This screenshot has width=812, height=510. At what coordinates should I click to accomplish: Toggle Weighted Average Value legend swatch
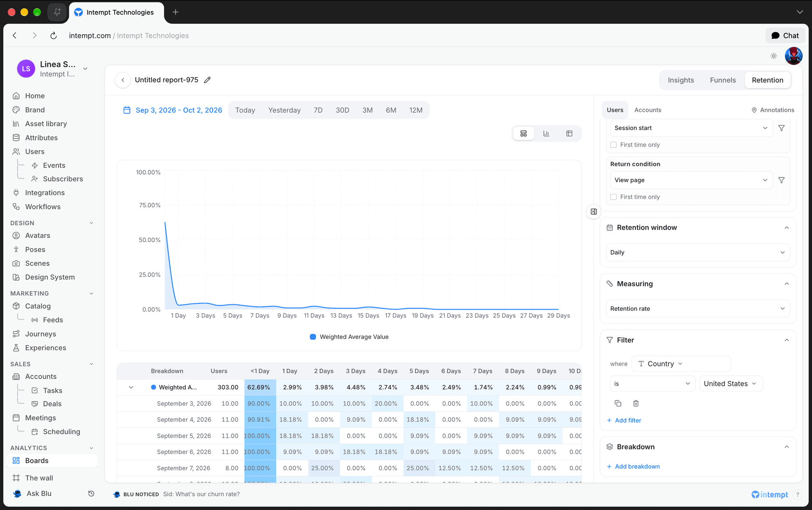[x=313, y=337]
